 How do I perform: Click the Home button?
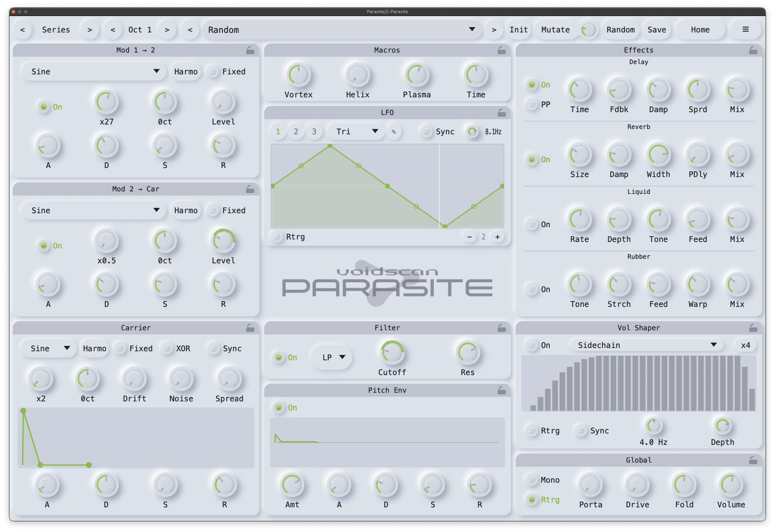point(700,30)
